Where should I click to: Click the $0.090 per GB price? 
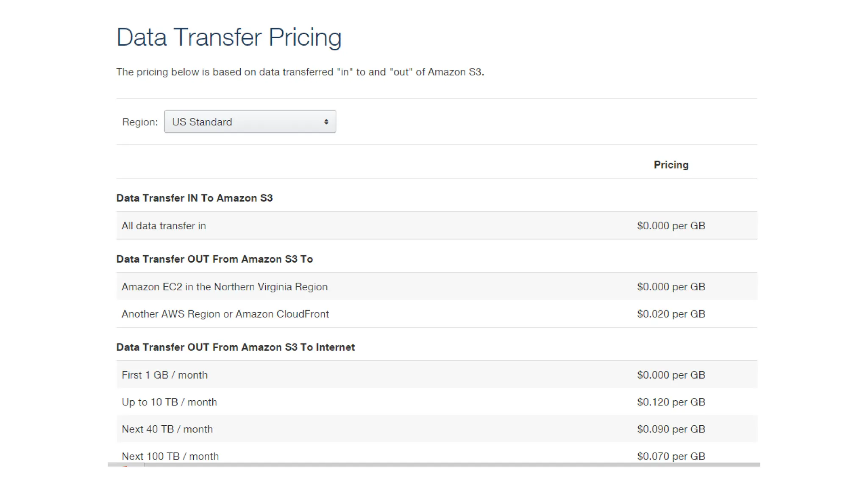(671, 429)
